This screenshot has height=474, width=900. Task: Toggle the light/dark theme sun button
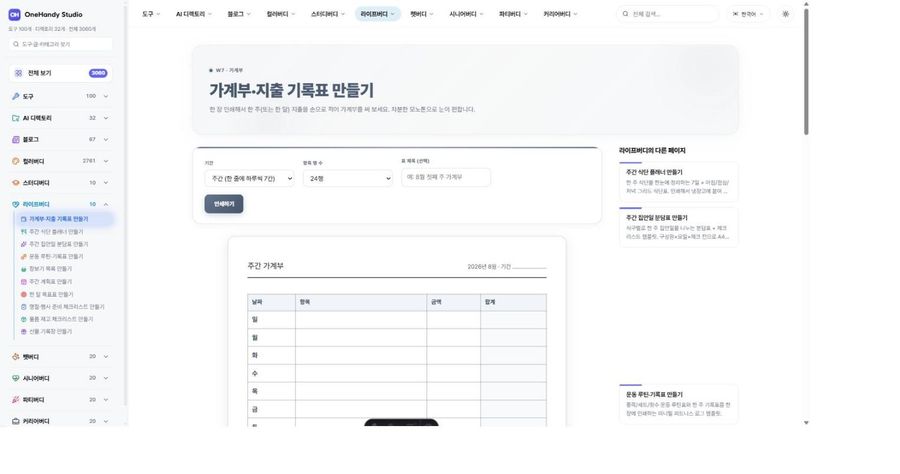785,14
